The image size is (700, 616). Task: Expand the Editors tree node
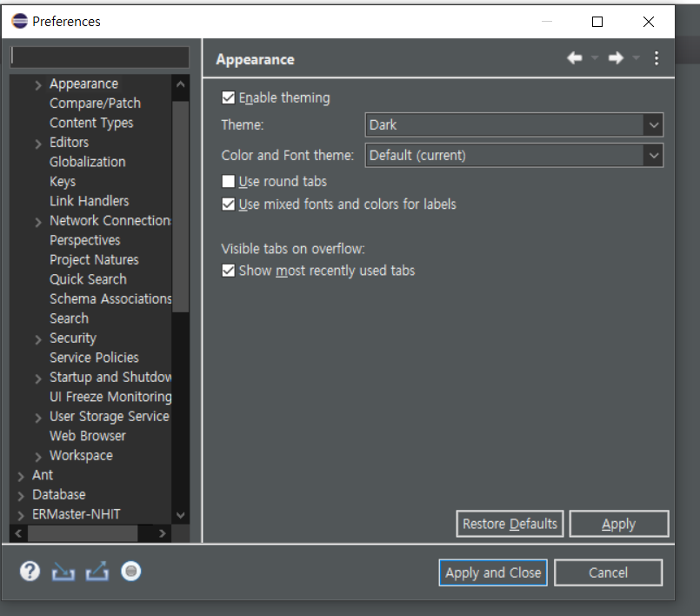tap(38, 144)
